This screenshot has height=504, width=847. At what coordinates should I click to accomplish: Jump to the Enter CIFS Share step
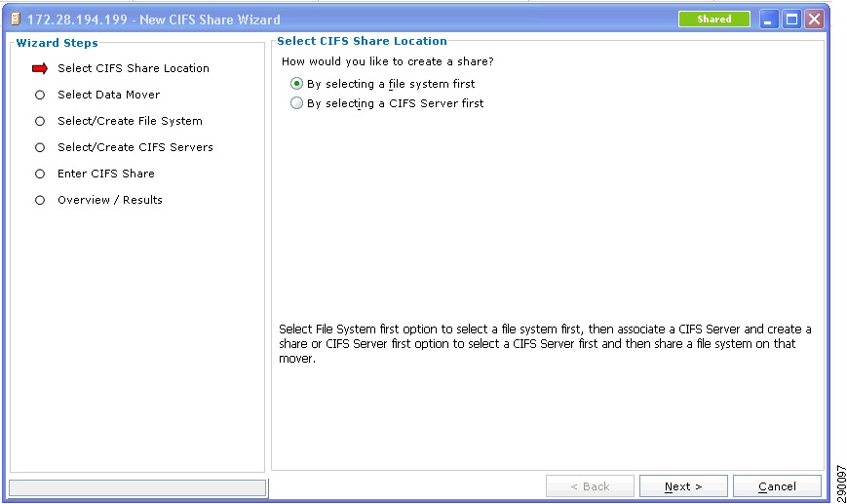coord(106,174)
